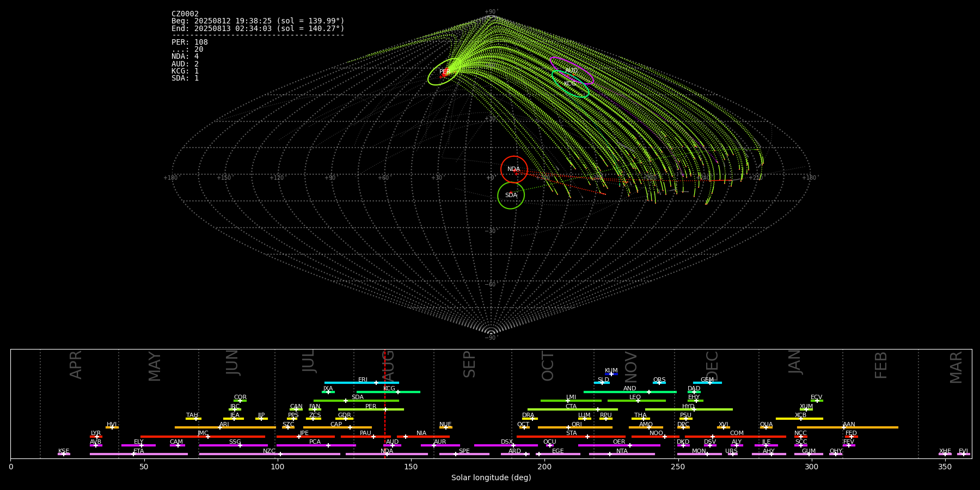Click the green SDA radiant circle on sky map

[x=511, y=195]
